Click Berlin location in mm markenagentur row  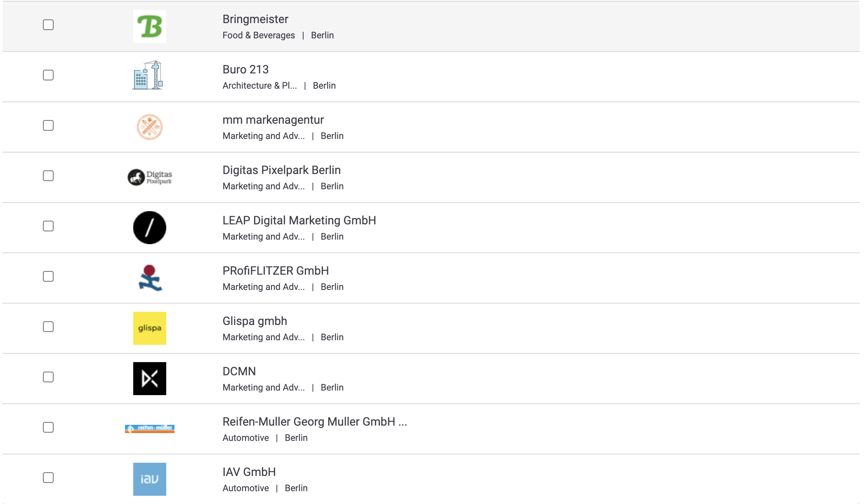pos(332,136)
